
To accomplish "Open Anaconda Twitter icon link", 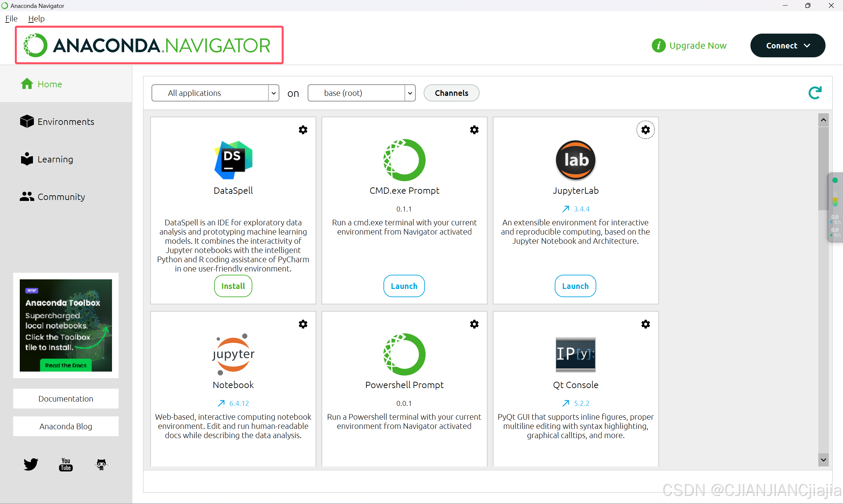I will pos(31,464).
